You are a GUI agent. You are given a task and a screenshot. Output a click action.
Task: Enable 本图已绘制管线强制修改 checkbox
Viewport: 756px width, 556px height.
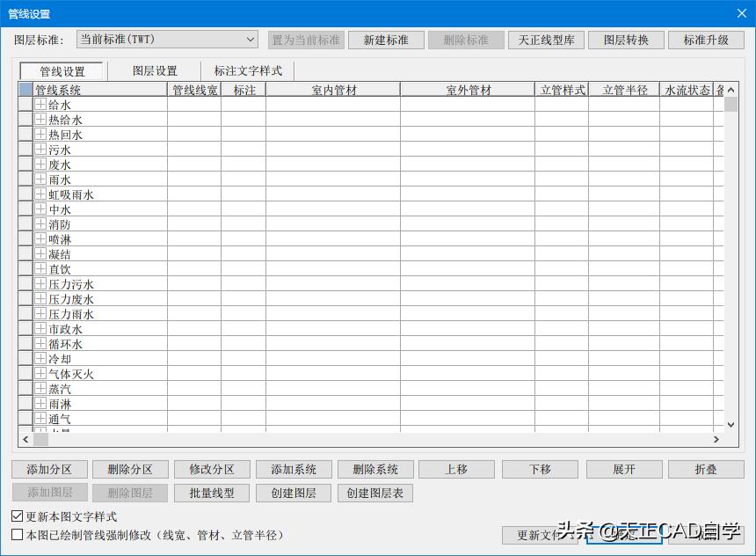click(15, 534)
